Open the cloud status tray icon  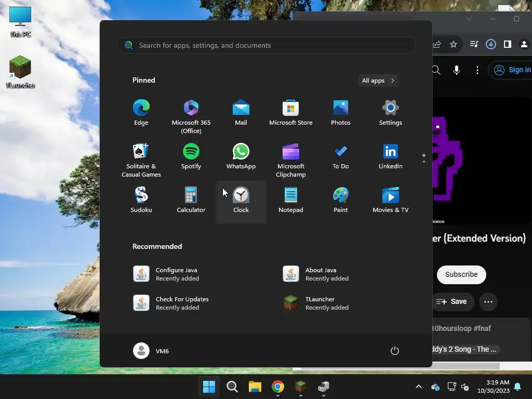coord(435,387)
